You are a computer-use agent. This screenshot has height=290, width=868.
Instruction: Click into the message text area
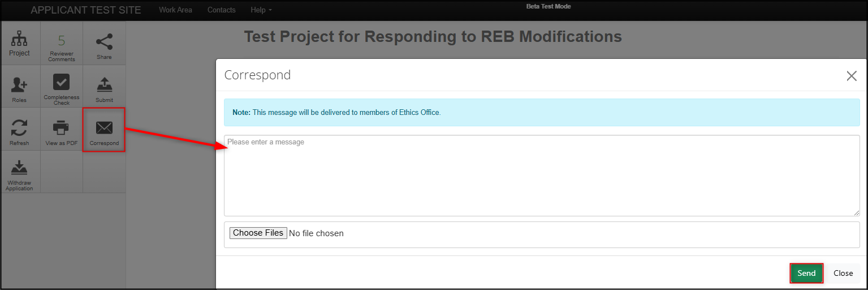pos(542,176)
